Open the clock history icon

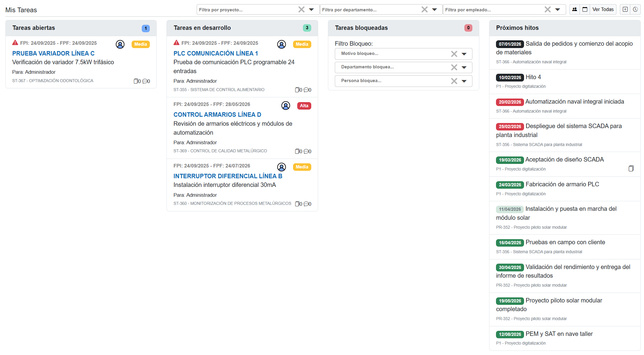coord(636,10)
